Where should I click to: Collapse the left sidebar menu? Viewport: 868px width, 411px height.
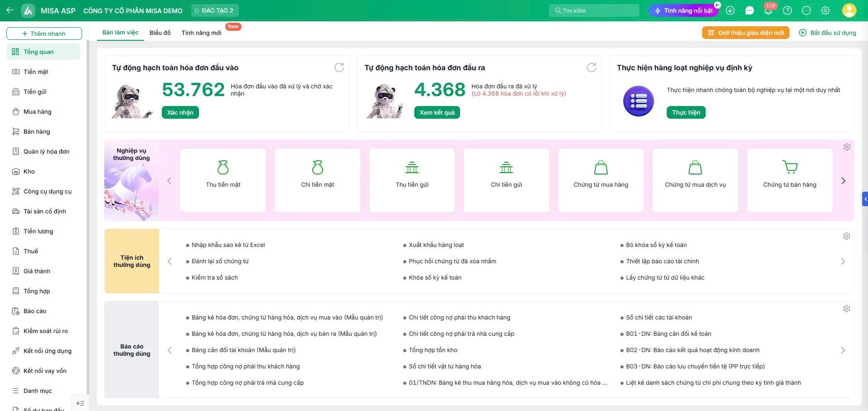coord(80,403)
